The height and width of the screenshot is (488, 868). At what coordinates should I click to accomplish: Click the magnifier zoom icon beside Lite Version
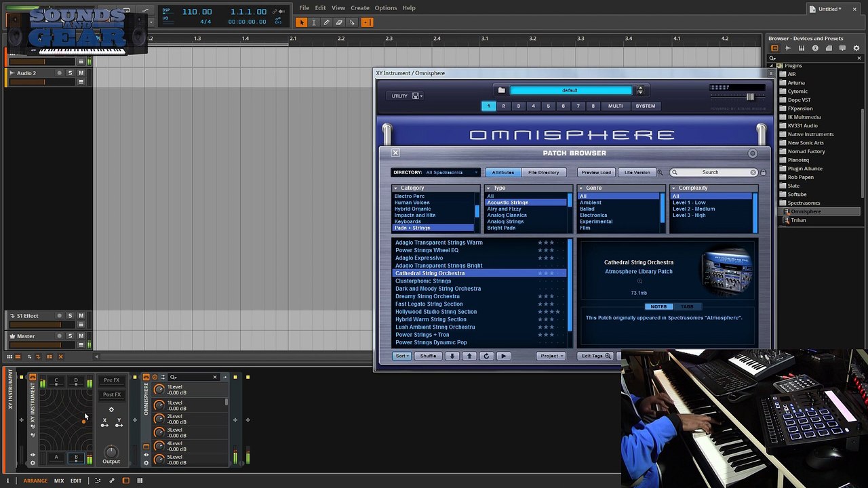click(x=660, y=173)
